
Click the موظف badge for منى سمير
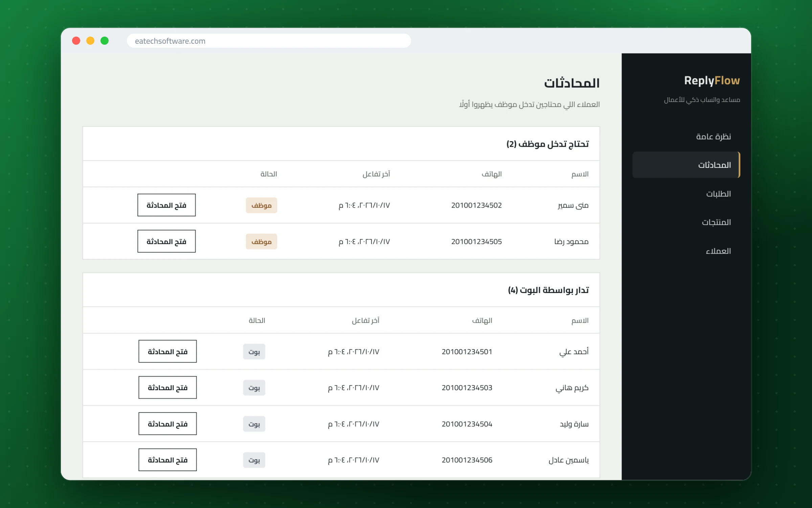point(262,205)
